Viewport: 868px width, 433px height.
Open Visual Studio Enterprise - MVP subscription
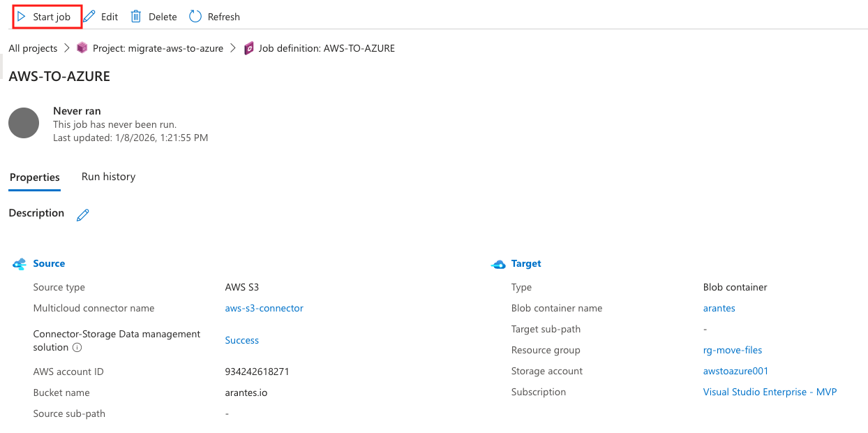click(x=770, y=392)
